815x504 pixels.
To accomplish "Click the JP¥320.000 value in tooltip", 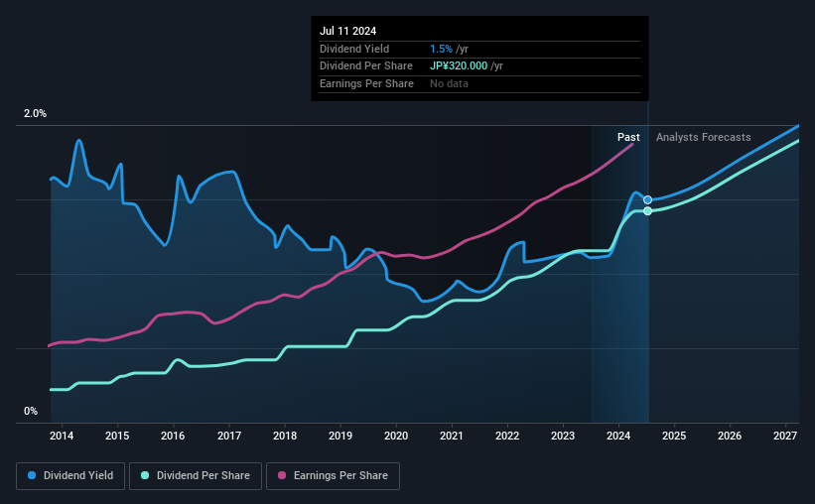I will pyautogui.click(x=459, y=66).
